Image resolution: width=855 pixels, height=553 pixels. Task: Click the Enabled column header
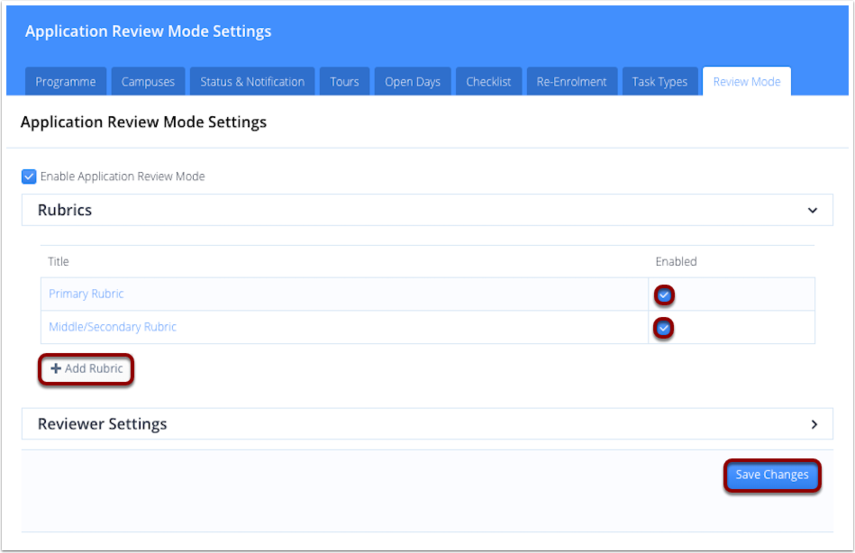click(676, 262)
